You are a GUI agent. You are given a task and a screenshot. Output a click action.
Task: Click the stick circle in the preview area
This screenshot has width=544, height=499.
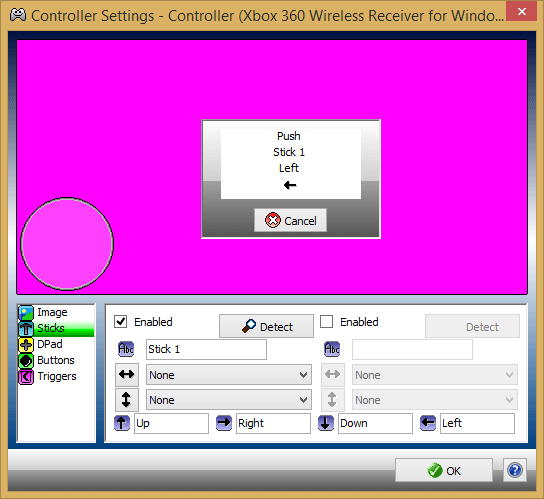tap(67, 244)
